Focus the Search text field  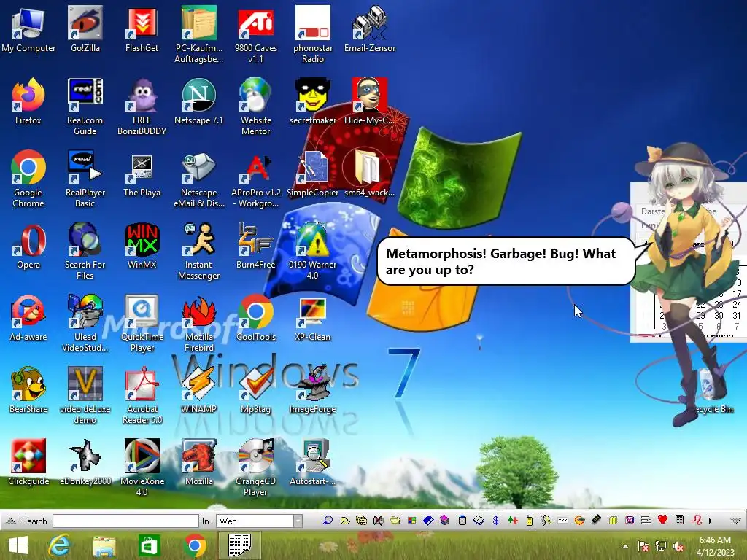click(125, 521)
